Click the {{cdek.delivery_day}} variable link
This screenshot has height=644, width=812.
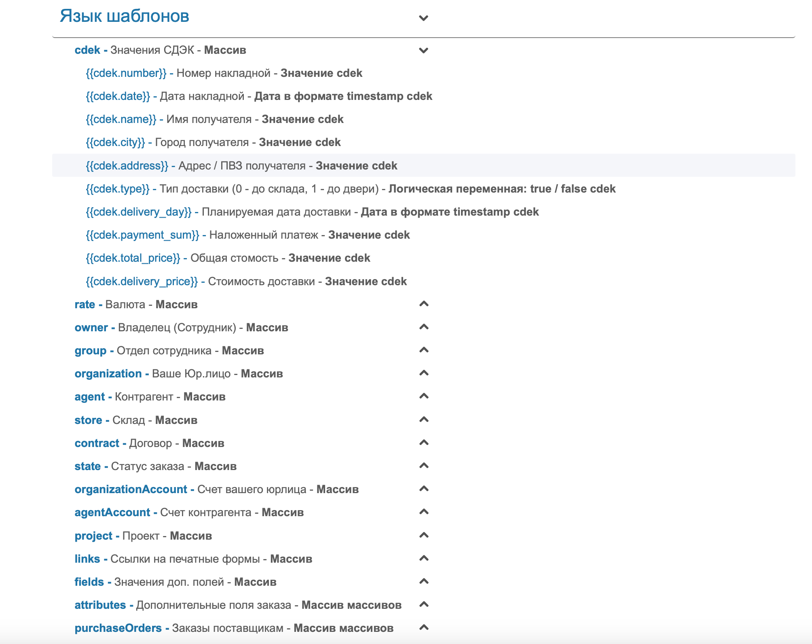(138, 212)
